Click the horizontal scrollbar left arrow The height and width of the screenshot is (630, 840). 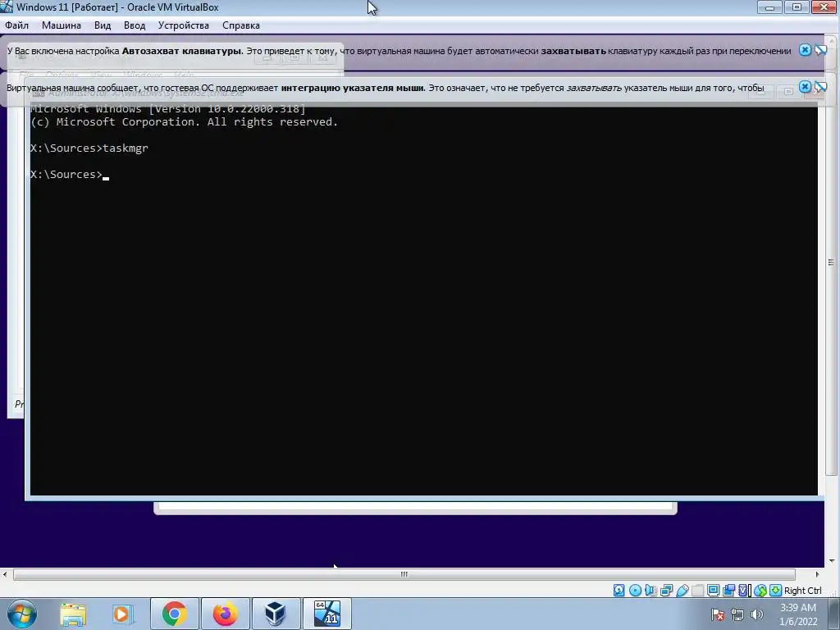coord(5,574)
